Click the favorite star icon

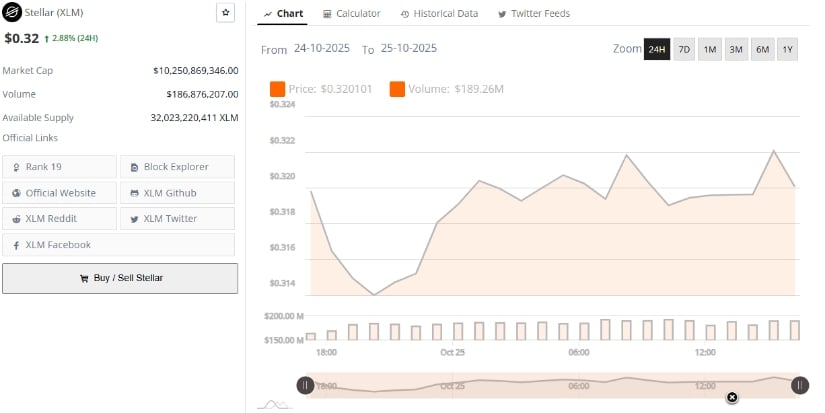click(x=225, y=13)
